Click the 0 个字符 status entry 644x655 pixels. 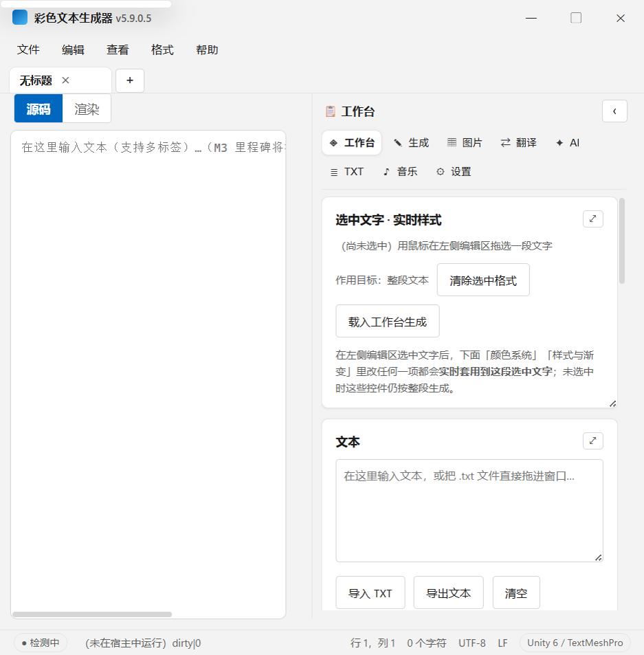tap(427, 643)
